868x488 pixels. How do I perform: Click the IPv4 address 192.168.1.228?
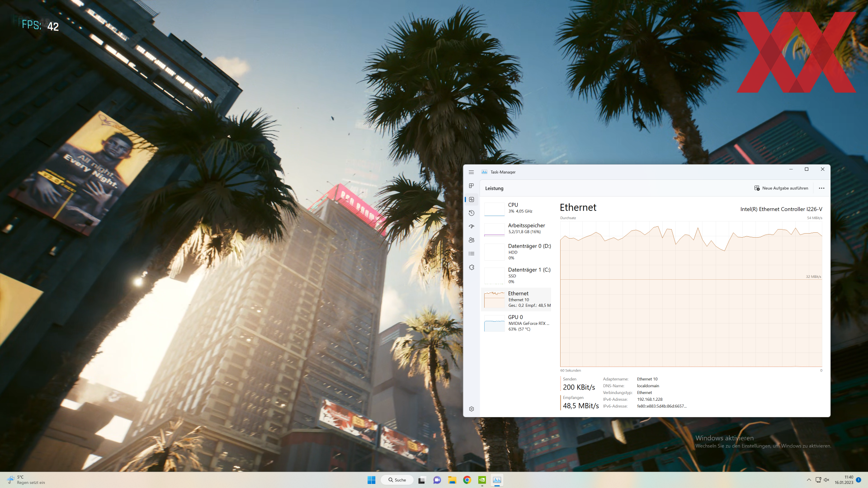(x=650, y=399)
